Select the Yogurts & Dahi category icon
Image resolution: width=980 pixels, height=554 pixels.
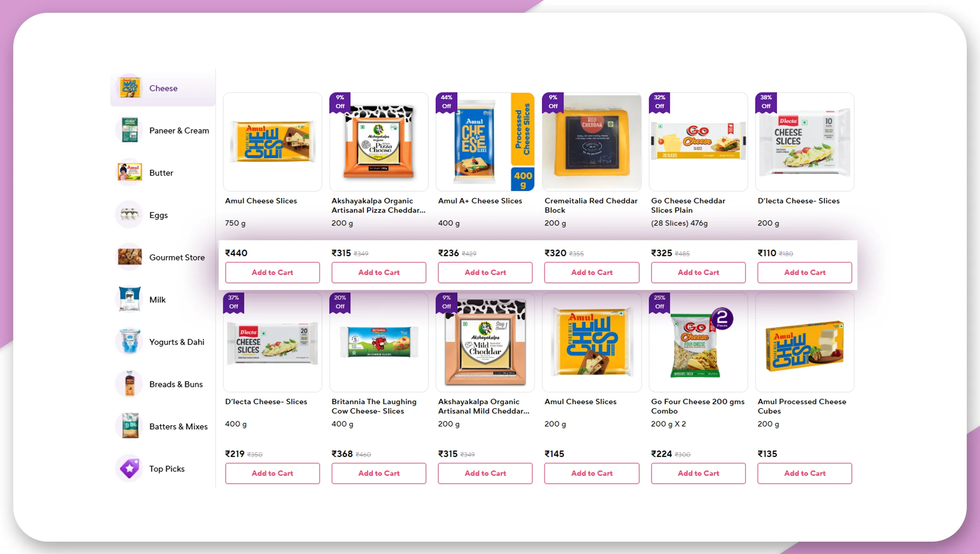coord(129,342)
